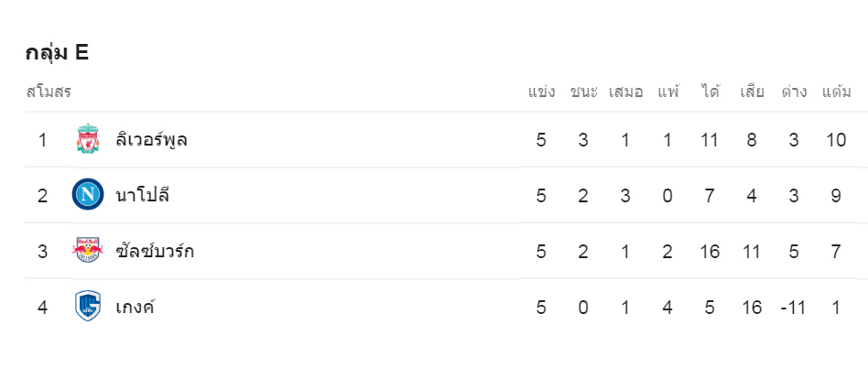Image resolution: width=868 pixels, height=368 pixels.
Task: Click the แพ้ losses column header
Action: click(668, 92)
